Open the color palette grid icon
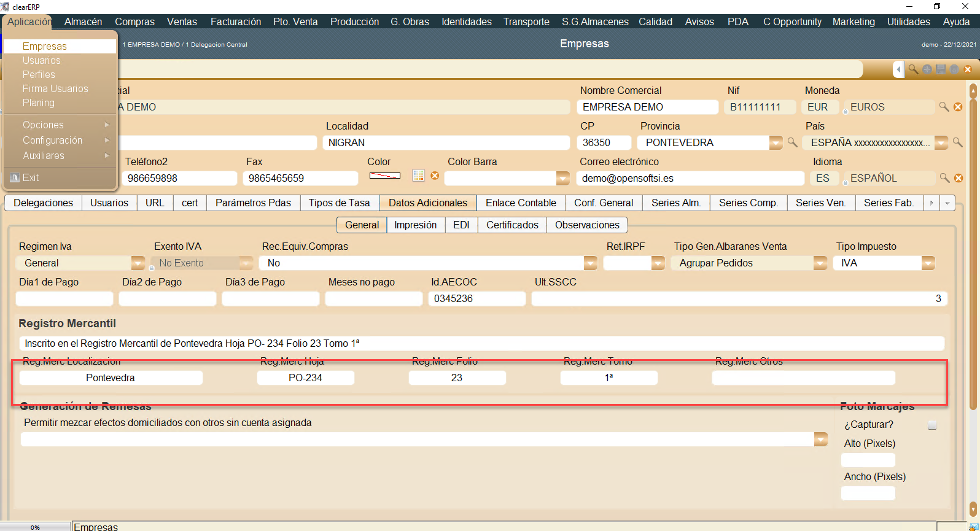980x531 pixels. point(418,176)
